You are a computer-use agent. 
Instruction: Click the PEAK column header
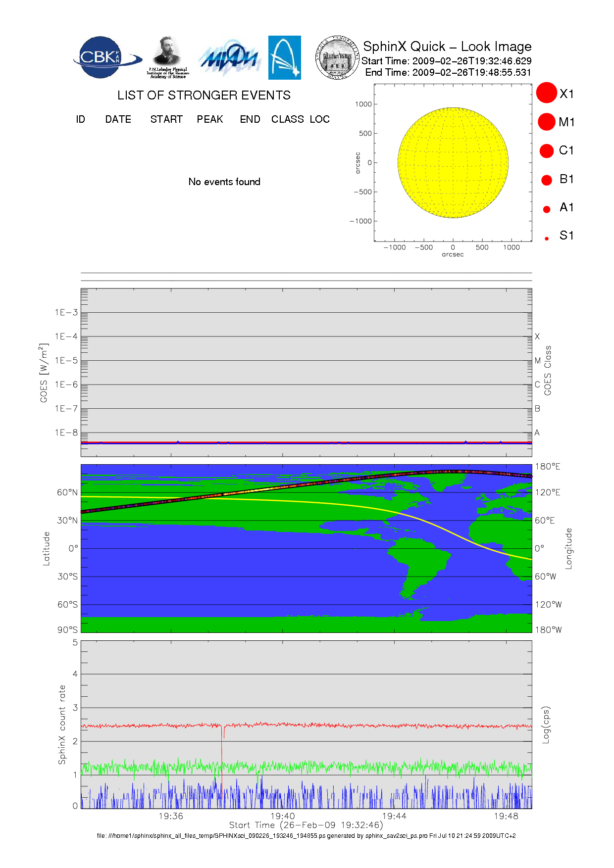210,119
